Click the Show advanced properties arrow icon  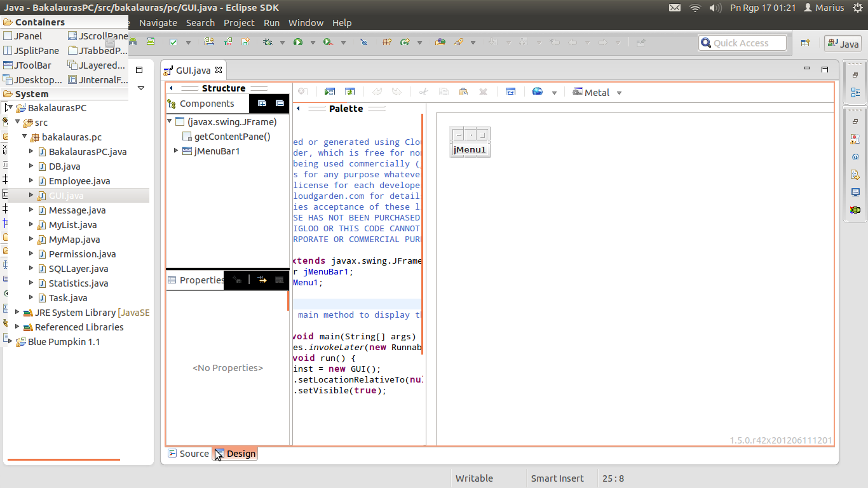tap(262, 280)
